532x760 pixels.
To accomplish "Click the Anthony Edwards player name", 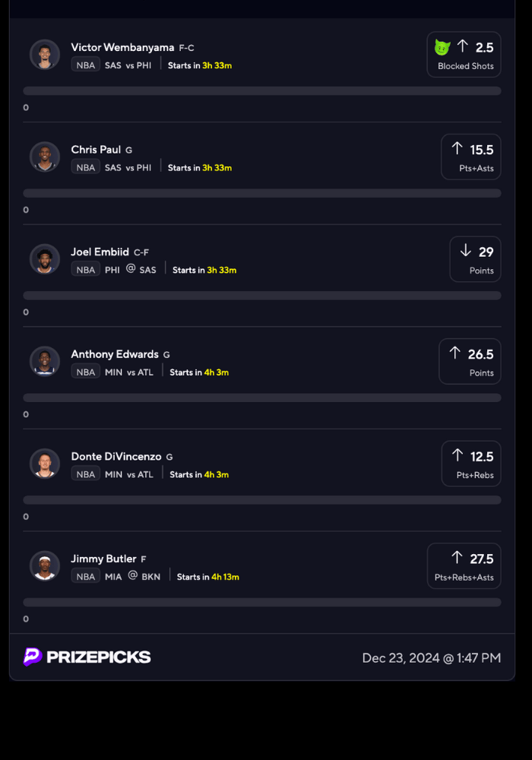I will click(x=115, y=354).
